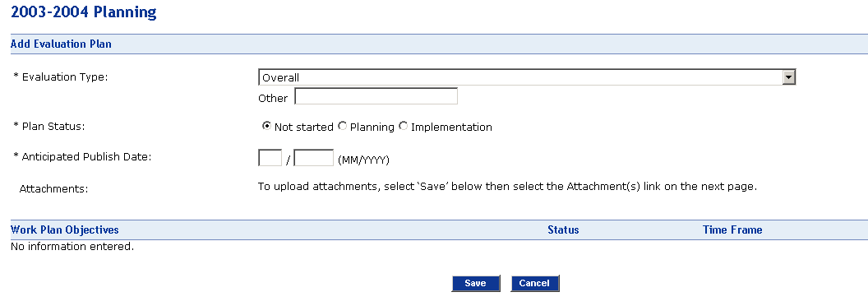The image size is (868, 306).
Task: Click the Work Plan Objectives column header
Action: click(x=65, y=229)
